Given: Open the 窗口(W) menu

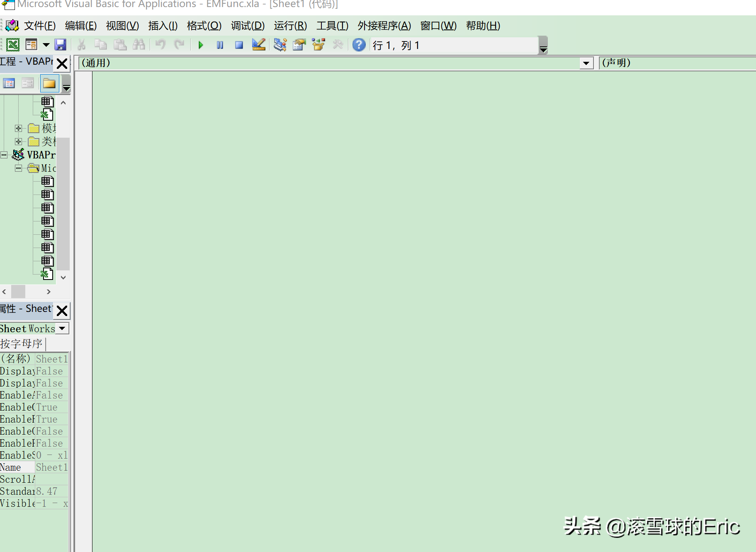Looking at the screenshot, I should (x=438, y=26).
